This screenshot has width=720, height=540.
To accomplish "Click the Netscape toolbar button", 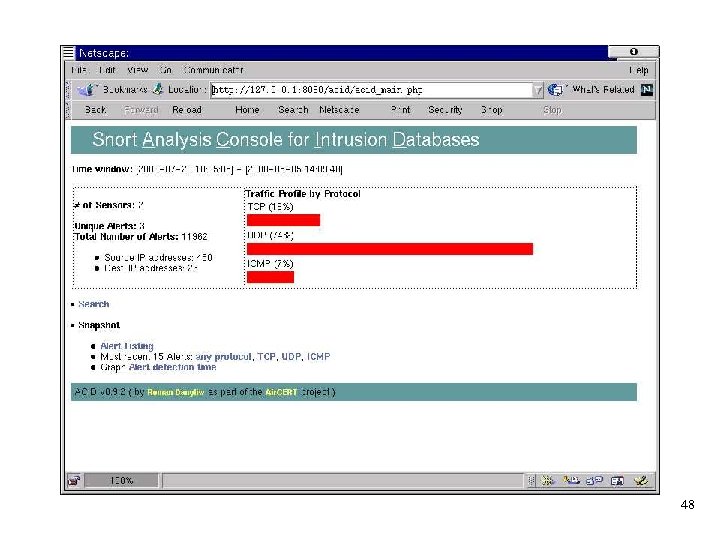I will click(x=339, y=110).
